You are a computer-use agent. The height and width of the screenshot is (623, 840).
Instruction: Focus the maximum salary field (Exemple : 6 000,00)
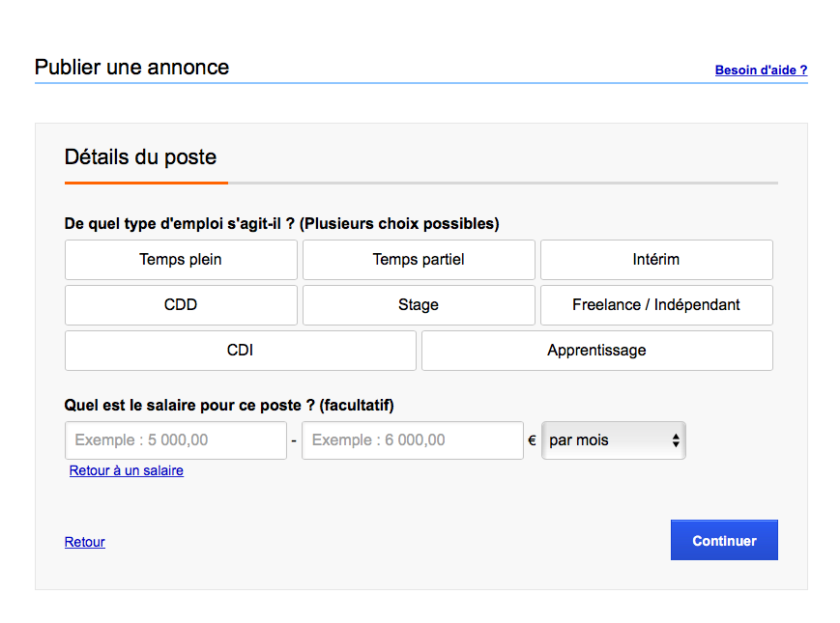[413, 440]
